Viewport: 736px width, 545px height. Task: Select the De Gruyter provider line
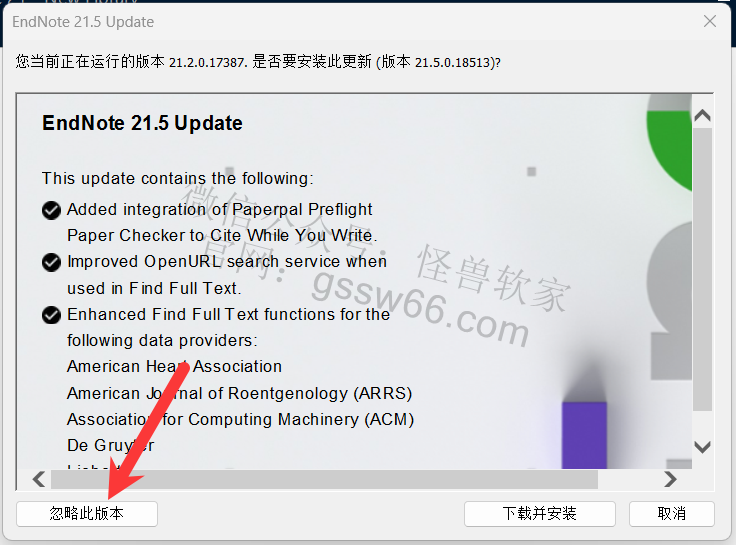tap(110, 445)
